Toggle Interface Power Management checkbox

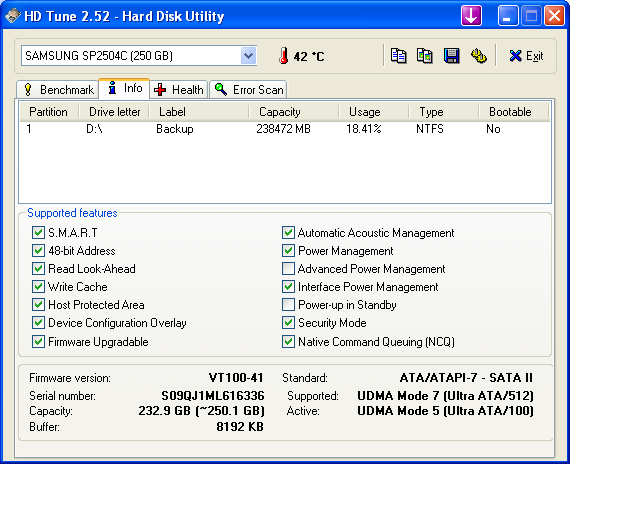288,287
